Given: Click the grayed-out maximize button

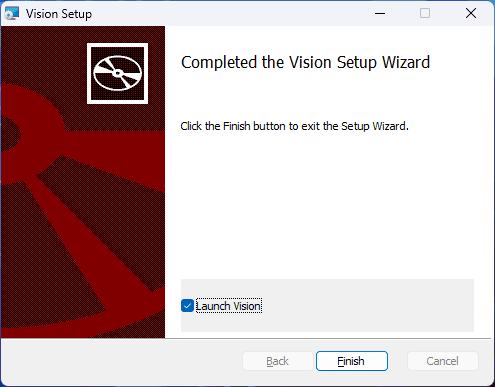Looking at the screenshot, I should (425, 14).
